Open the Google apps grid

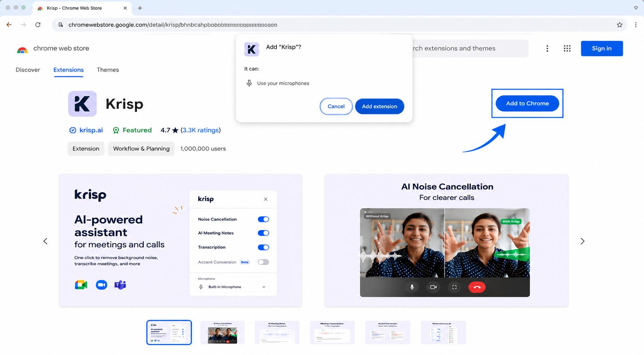pyautogui.click(x=567, y=48)
